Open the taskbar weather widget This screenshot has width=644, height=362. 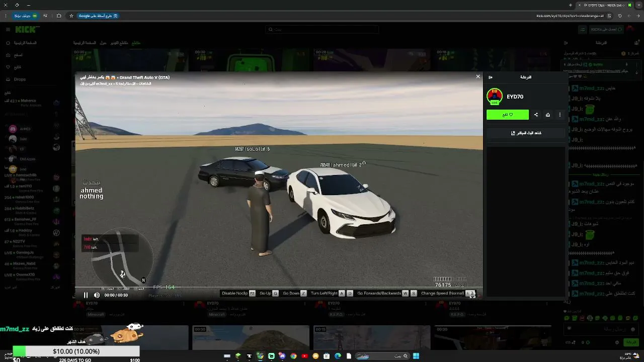[628, 356]
